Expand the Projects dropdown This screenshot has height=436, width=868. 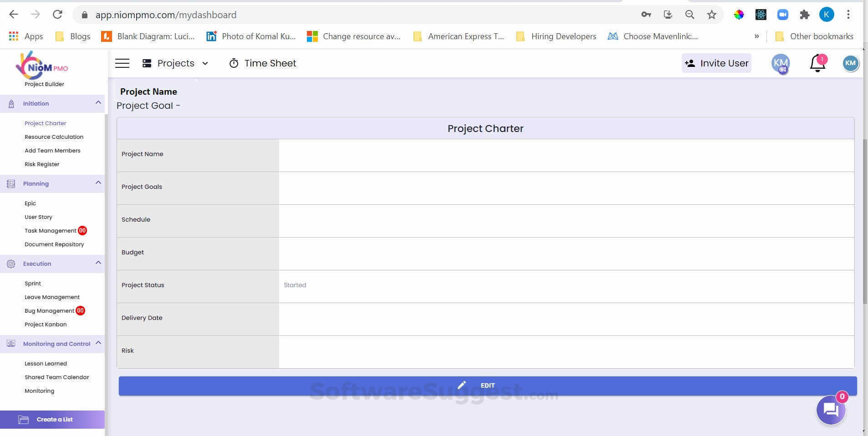pos(204,63)
